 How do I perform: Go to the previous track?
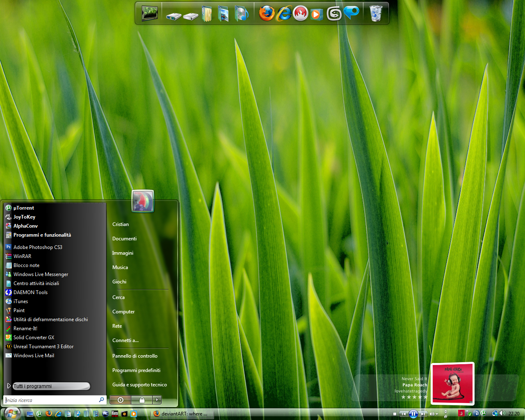pos(404,414)
